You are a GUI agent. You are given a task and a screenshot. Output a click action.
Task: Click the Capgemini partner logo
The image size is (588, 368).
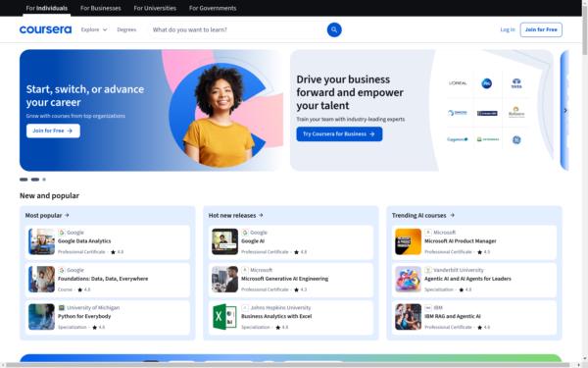[458, 139]
